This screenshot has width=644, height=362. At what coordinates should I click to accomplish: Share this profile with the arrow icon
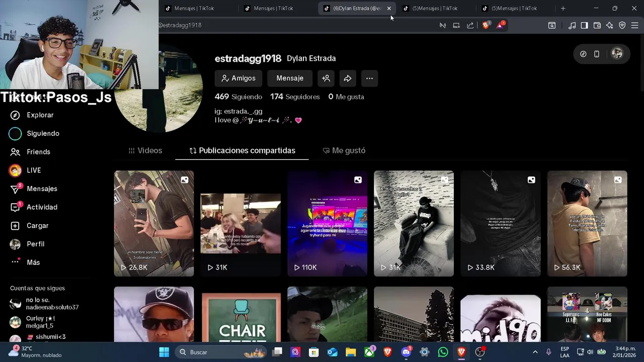click(x=348, y=78)
